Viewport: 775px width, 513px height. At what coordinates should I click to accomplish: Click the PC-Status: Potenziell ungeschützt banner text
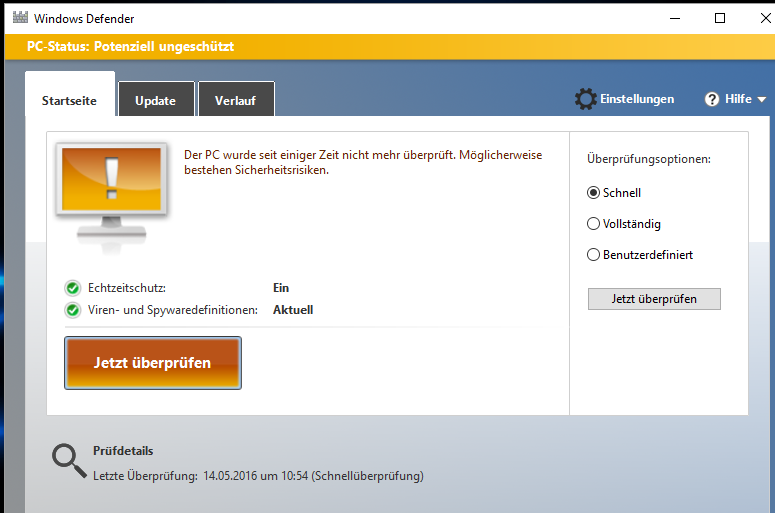130,46
